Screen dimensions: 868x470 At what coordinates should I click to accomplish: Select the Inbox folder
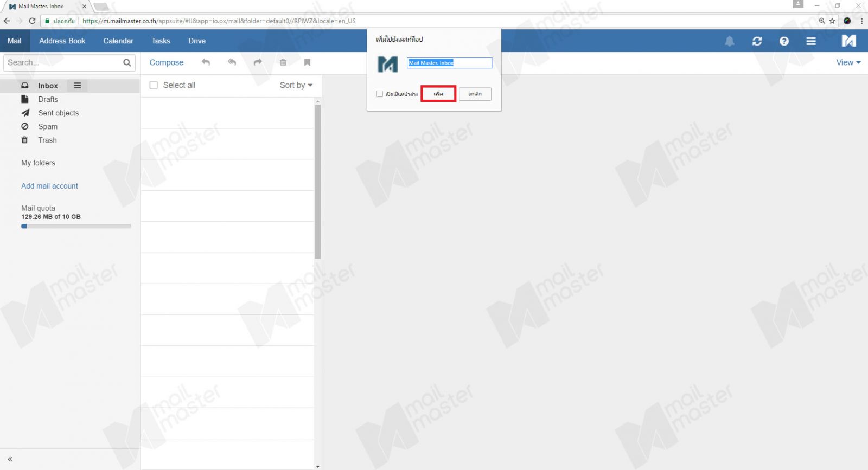pyautogui.click(x=48, y=86)
